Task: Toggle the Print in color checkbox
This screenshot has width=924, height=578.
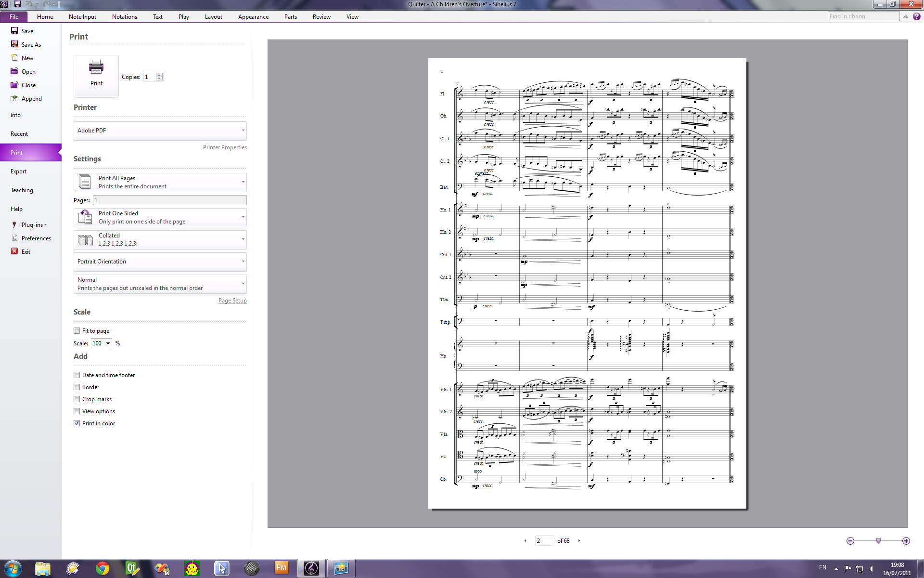Action: pyautogui.click(x=77, y=423)
